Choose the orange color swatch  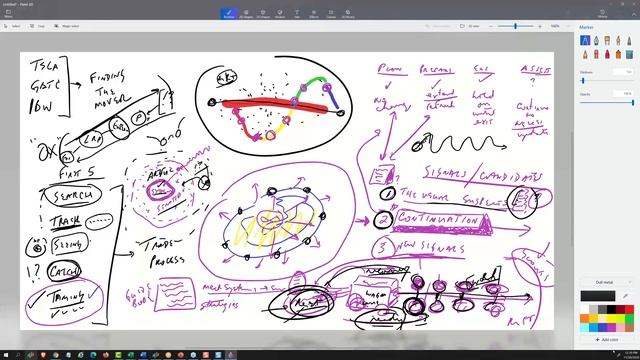click(584, 318)
